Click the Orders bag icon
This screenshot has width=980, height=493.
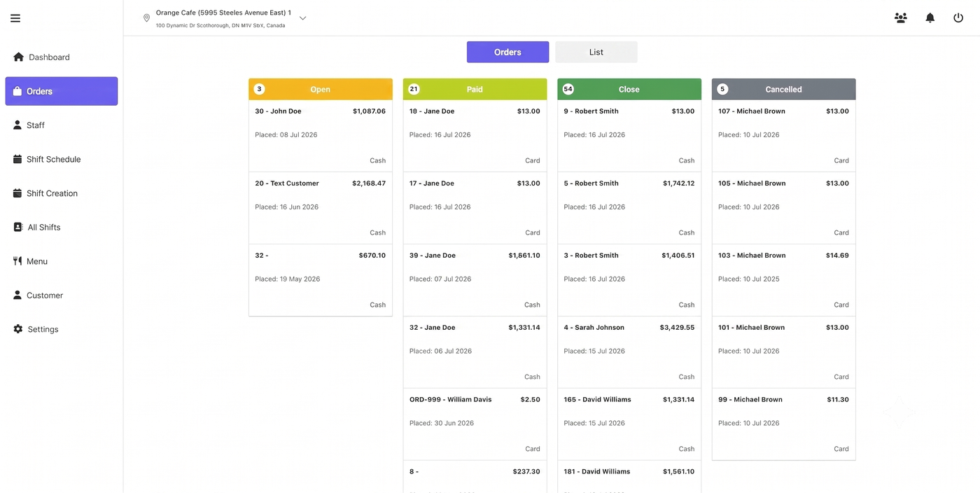tap(17, 91)
